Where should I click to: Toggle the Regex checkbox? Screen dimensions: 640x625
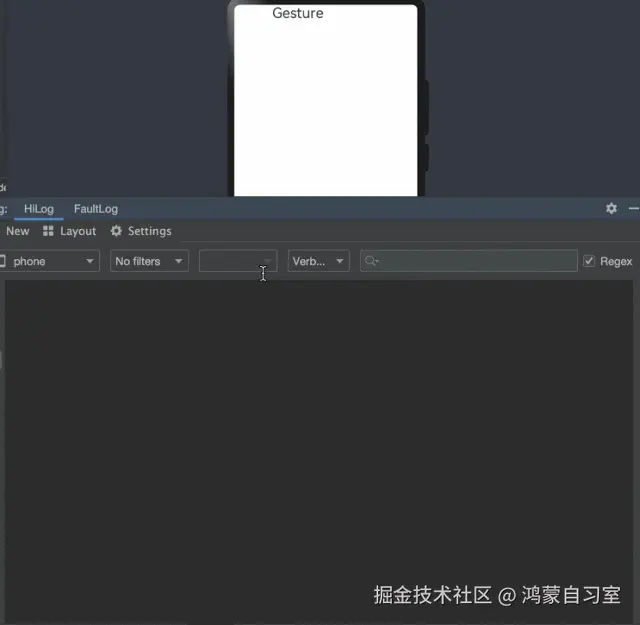tap(589, 261)
